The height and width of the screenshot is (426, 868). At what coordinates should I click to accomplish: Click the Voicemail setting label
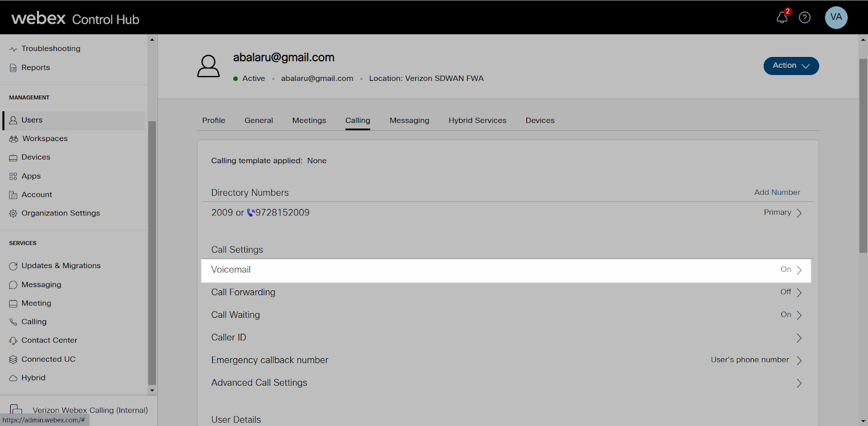click(x=231, y=270)
